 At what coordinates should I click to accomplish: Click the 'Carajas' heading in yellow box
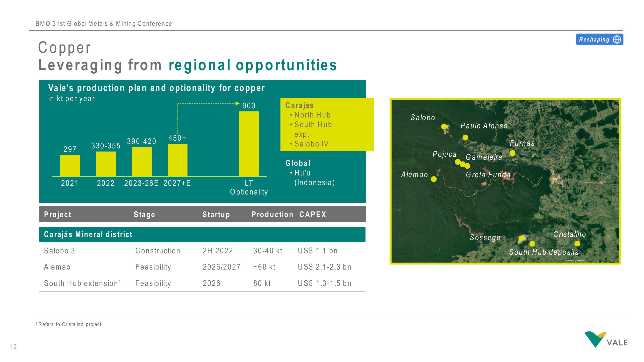299,105
